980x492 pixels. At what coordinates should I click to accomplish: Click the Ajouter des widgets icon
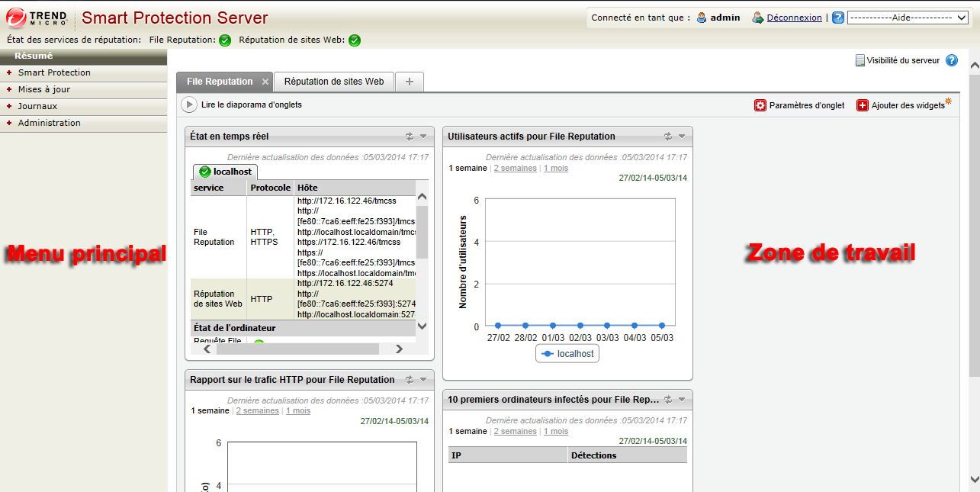click(x=863, y=106)
